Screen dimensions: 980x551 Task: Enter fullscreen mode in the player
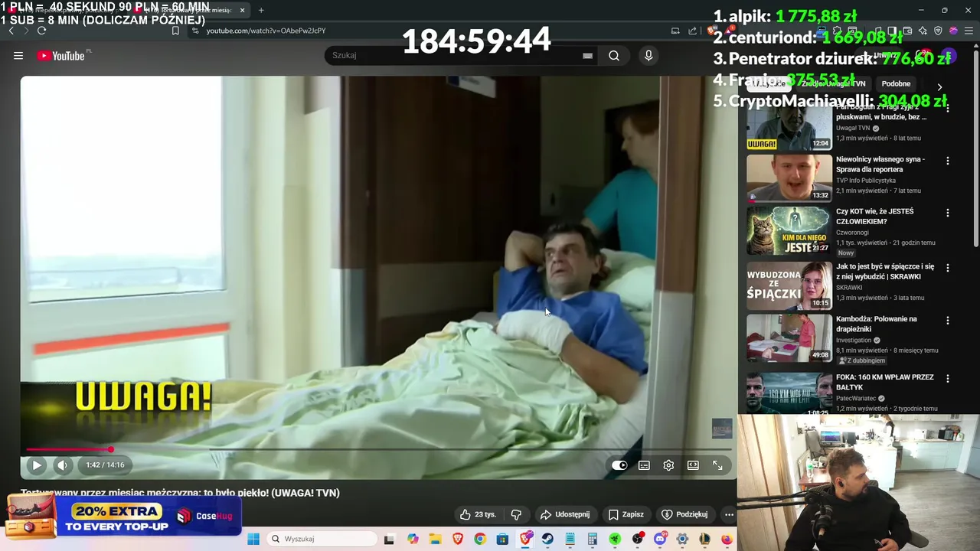coord(717,465)
